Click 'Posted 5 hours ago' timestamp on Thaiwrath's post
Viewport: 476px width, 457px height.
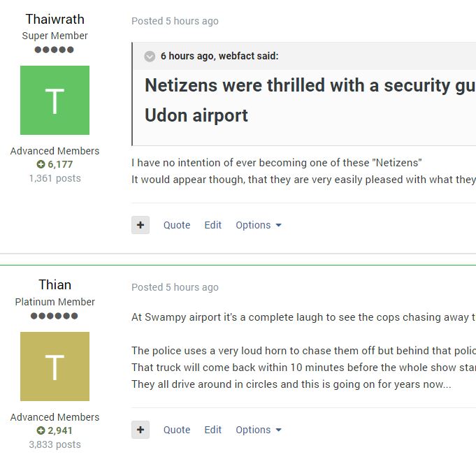[175, 21]
